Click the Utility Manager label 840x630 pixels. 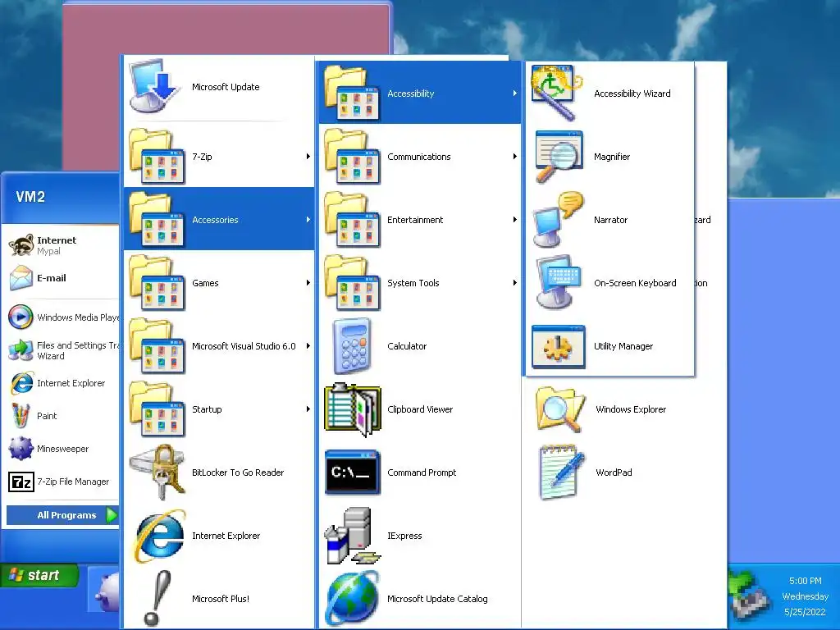pyautogui.click(x=623, y=346)
